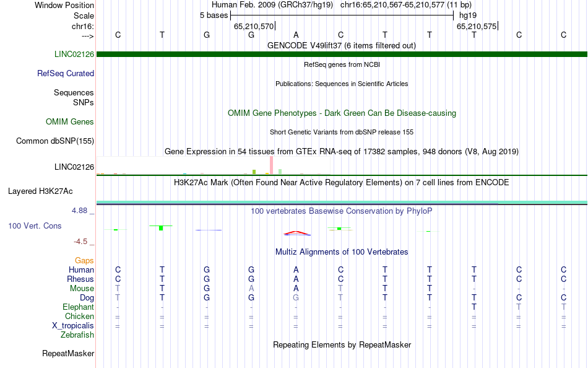This screenshot has width=588, height=368.
Task: Click the chr16: ruler label
Action: click(82, 26)
